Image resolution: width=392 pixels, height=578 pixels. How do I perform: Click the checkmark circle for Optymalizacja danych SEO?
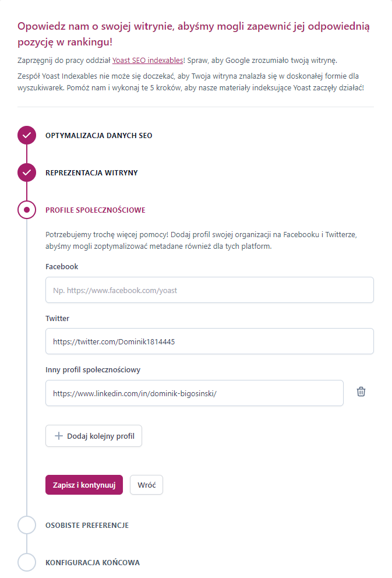(27, 135)
